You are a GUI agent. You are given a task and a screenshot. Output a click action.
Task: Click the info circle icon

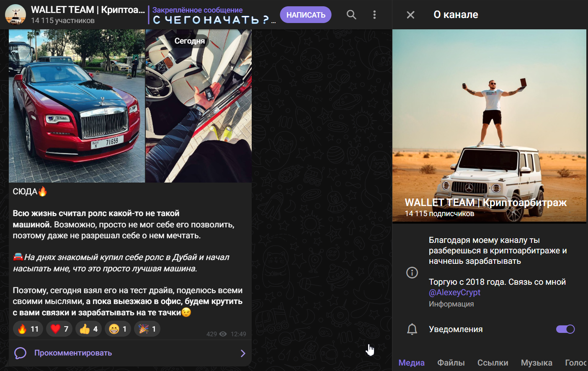412,273
